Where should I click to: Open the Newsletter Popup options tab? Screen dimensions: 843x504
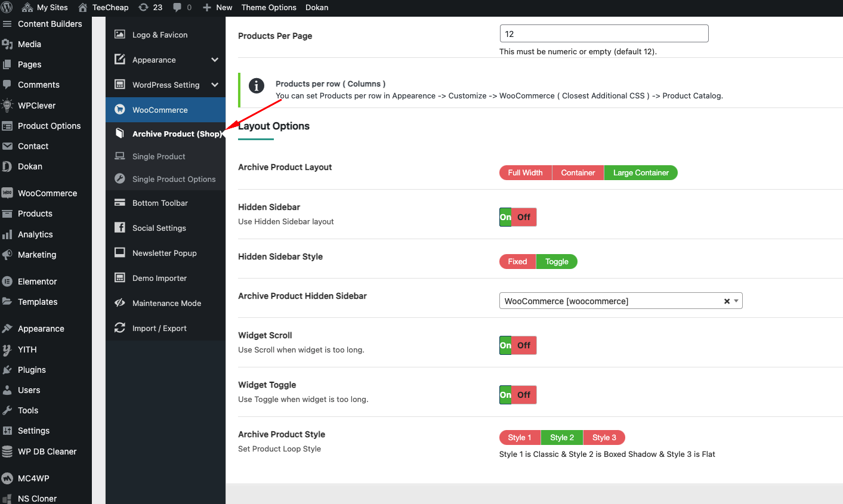pyautogui.click(x=165, y=253)
